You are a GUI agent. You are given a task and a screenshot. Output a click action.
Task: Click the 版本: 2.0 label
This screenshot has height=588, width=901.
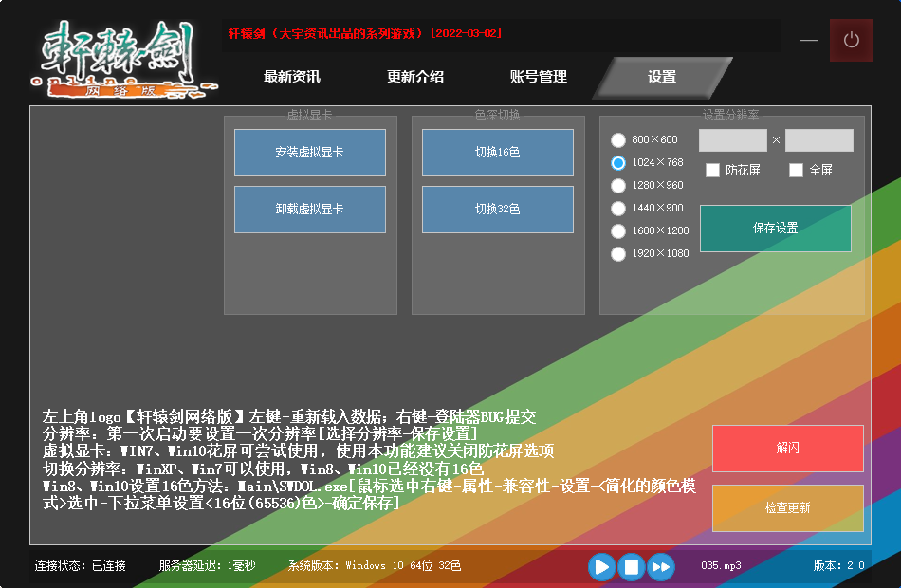839,566
